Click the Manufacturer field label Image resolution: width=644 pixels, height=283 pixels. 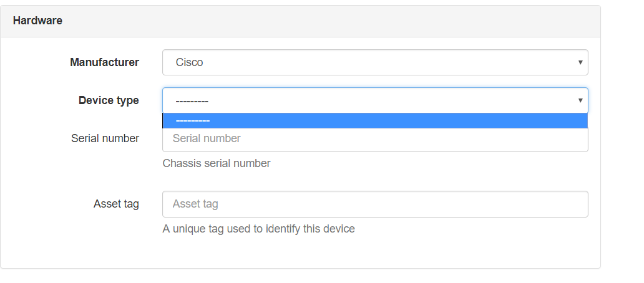click(x=104, y=62)
